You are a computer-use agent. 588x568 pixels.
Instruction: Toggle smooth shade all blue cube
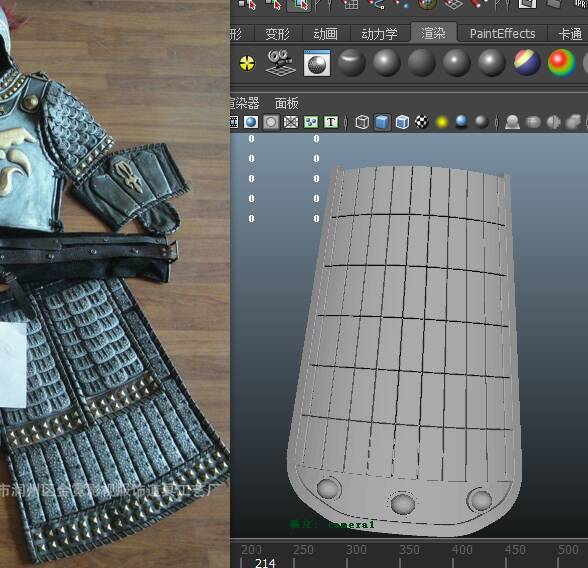[382, 122]
